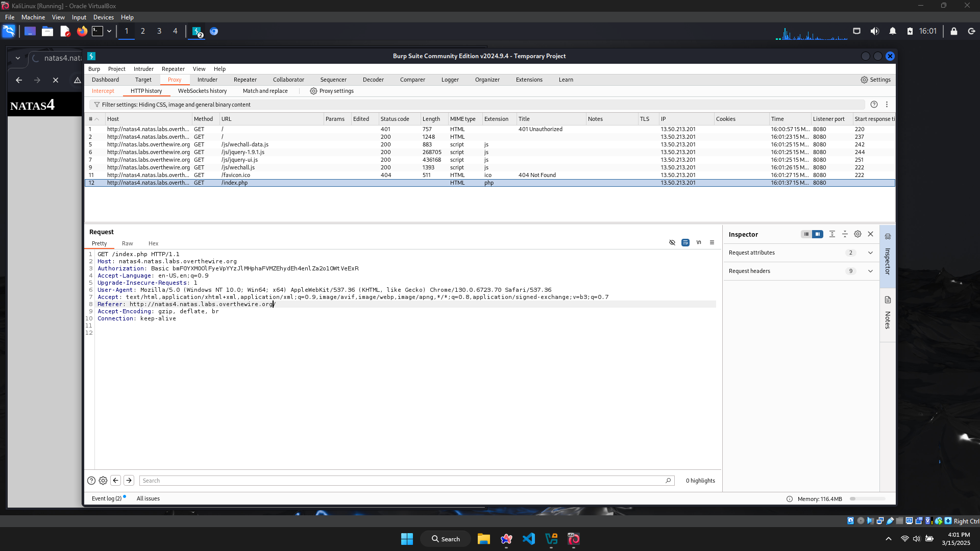This screenshot has width=980, height=551.
Task: Expand all Inspector sections
Action: point(832,234)
